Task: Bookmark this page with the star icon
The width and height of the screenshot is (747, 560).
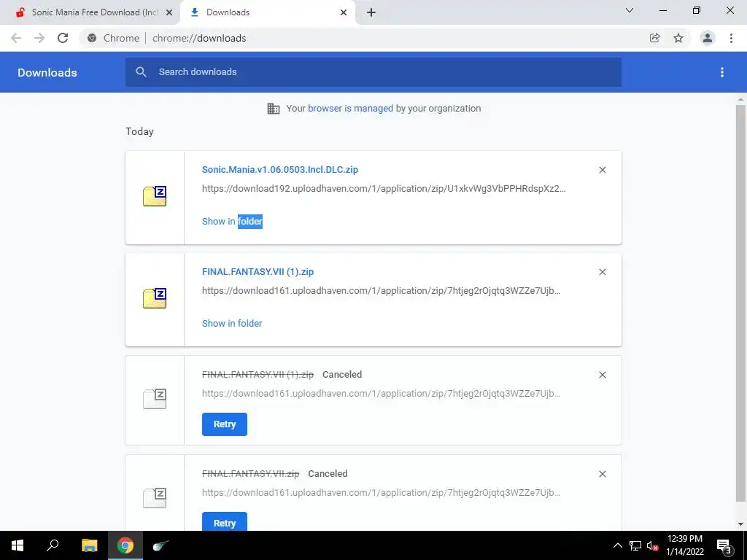Action: [x=678, y=38]
